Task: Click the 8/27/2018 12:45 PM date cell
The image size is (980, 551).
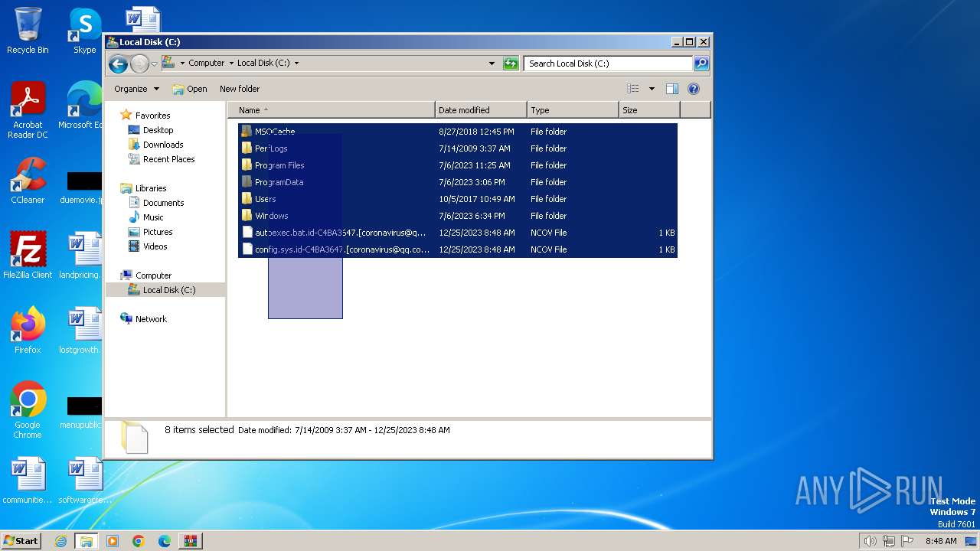Action: click(x=476, y=132)
